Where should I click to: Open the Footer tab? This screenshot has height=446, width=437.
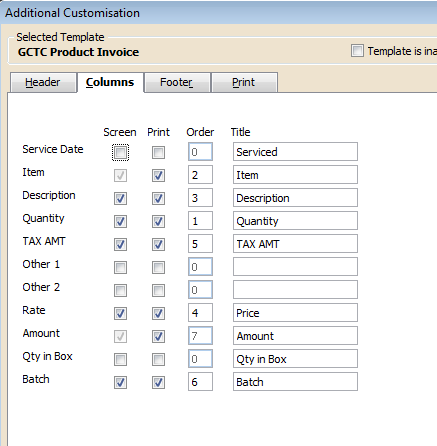[x=177, y=82]
